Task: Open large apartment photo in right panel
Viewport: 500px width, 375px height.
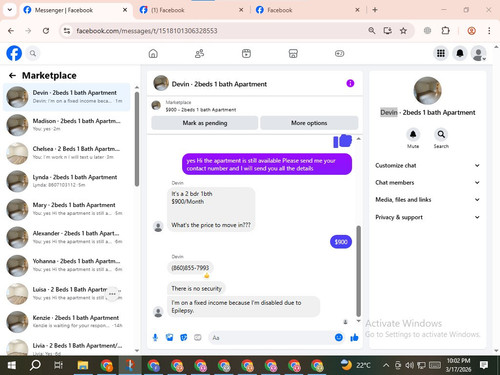Action: 428,91
